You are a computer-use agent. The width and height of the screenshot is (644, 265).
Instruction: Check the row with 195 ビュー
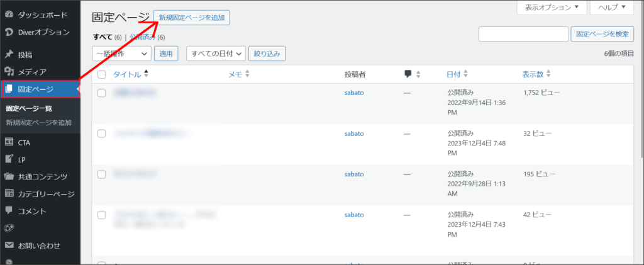(x=101, y=174)
